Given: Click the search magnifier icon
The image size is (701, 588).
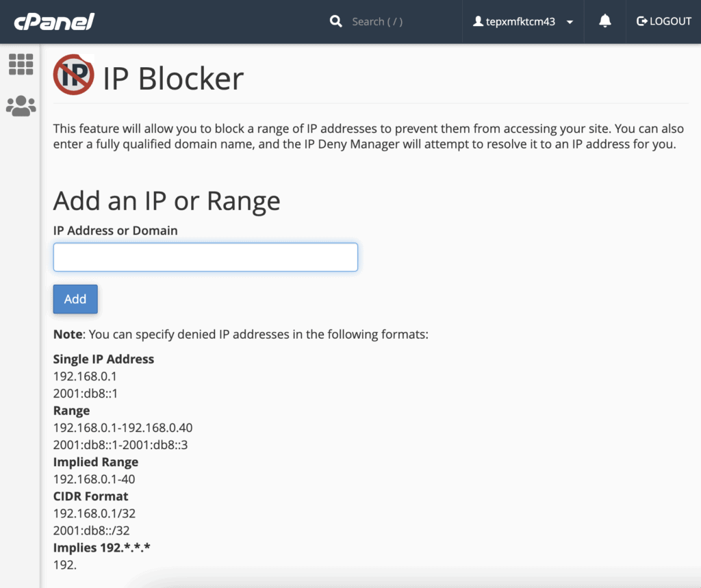Looking at the screenshot, I should point(335,21).
